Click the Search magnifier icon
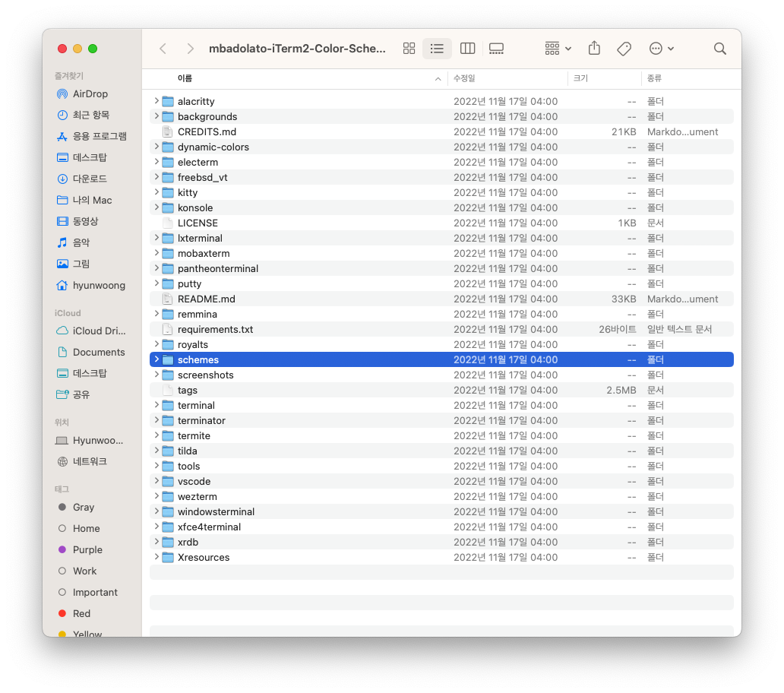784x693 pixels. [x=720, y=49]
